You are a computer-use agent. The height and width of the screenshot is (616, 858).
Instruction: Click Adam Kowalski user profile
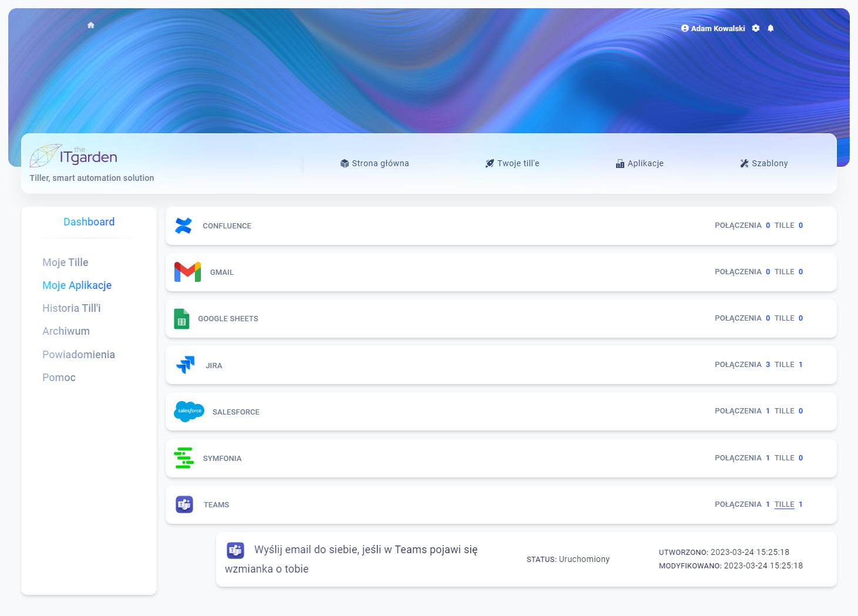click(713, 28)
